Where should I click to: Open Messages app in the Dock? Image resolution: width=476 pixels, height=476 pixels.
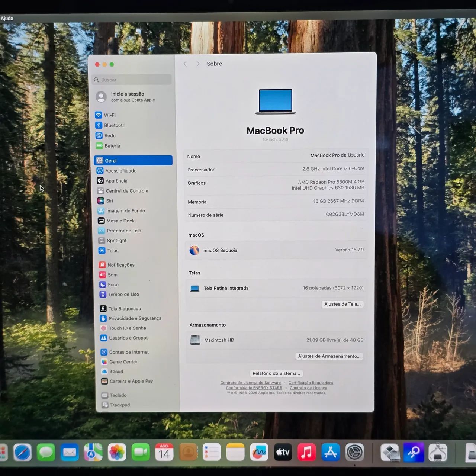46,452
